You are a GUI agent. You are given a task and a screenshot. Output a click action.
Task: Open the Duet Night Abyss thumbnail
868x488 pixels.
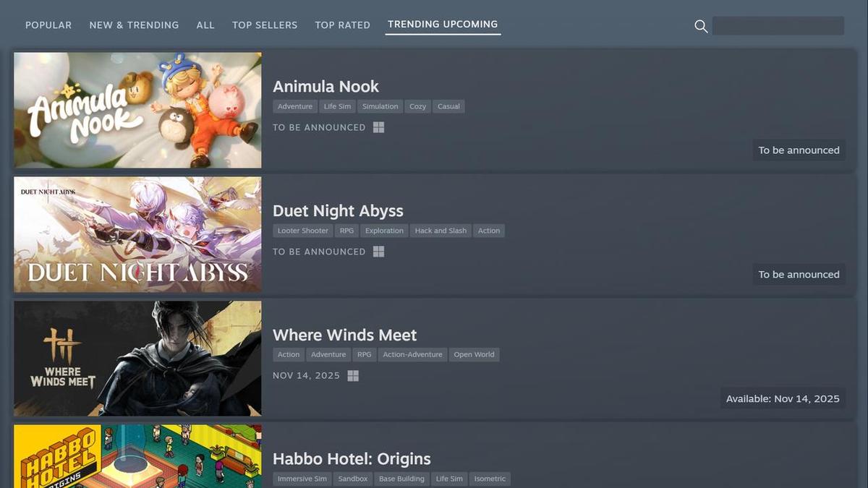tap(137, 235)
